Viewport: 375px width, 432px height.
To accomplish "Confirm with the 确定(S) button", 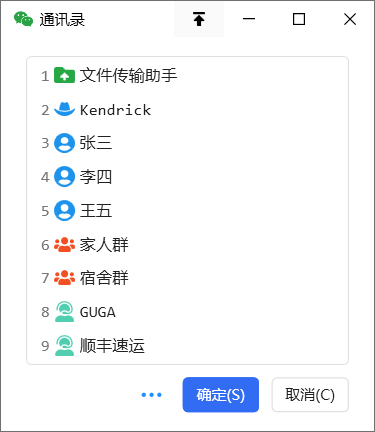I will [x=221, y=395].
